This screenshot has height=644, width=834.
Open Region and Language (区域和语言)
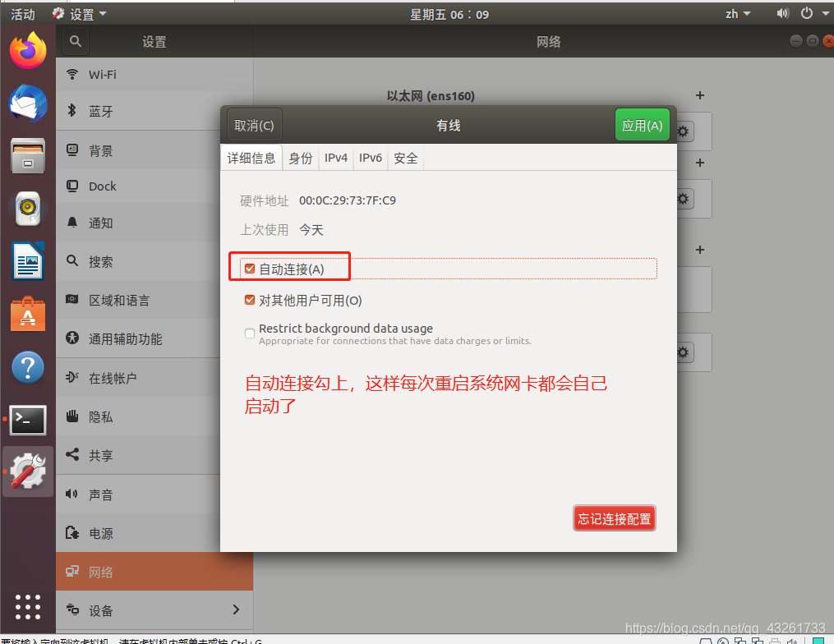(154, 300)
